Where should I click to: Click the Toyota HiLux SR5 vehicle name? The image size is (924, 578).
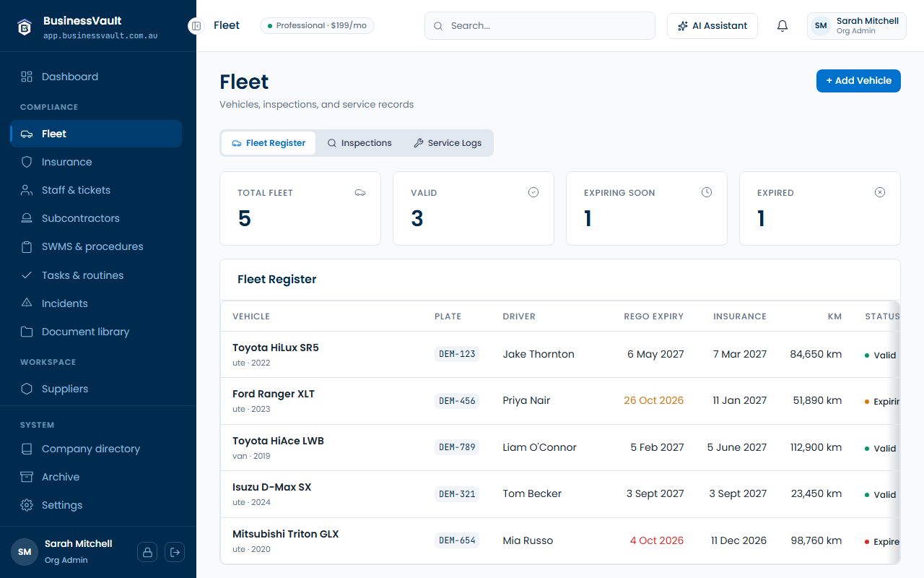[x=276, y=348]
